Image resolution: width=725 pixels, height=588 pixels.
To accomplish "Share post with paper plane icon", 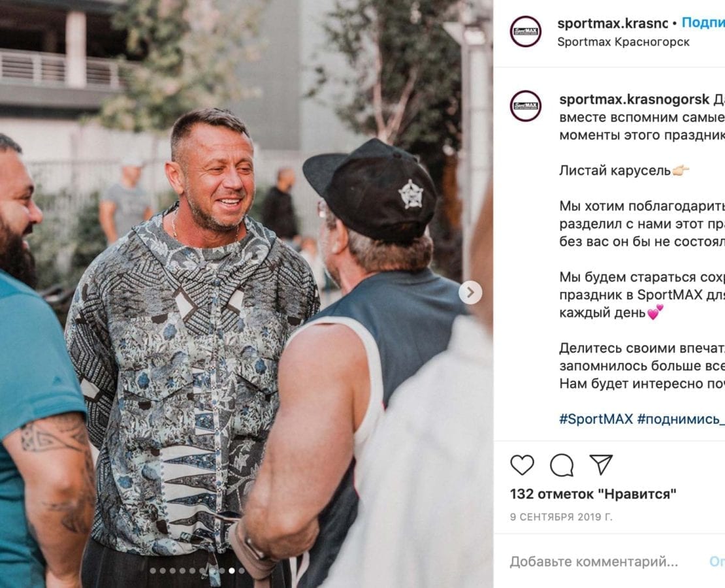I will pos(601,464).
